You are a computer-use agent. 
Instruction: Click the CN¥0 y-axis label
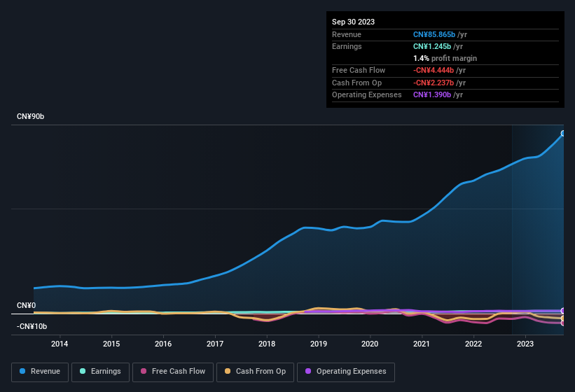tap(27, 305)
